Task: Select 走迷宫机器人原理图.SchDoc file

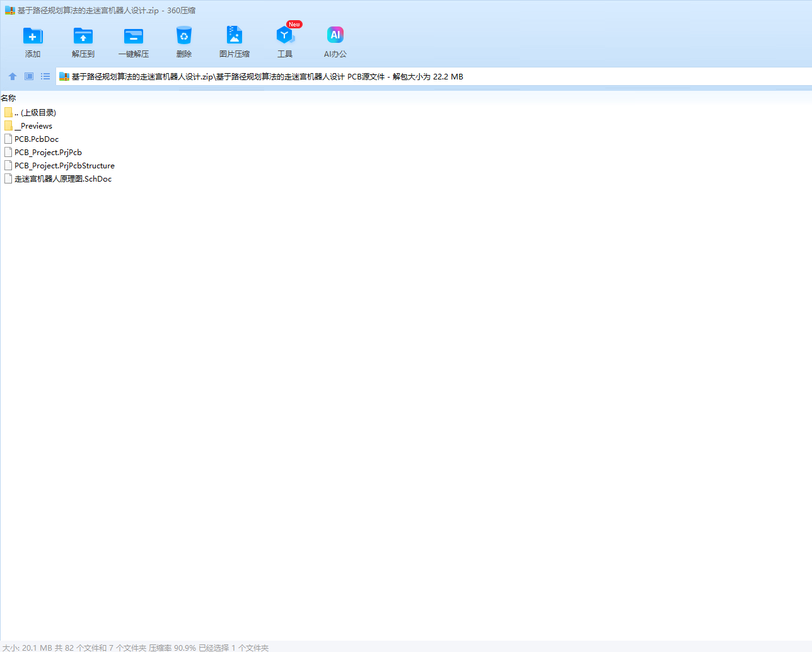Action: pyautogui.click(x=58, y=179)
